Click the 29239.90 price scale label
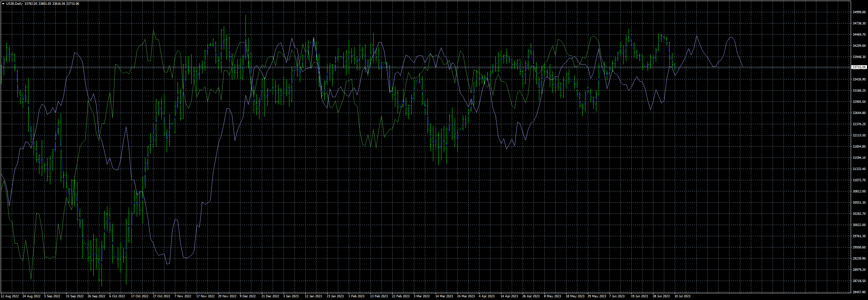Viewport: 868px width, 300px height. coord(859,259)
